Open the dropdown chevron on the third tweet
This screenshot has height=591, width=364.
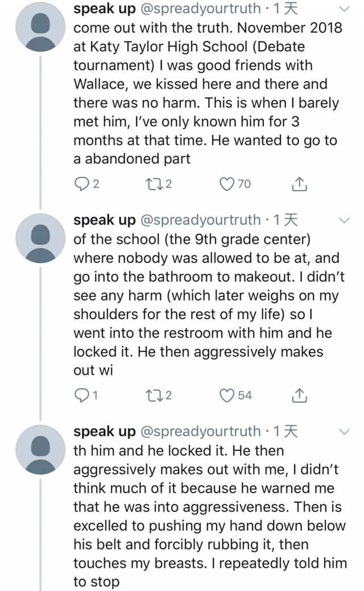pyautogui.click(x=345, y=431)
